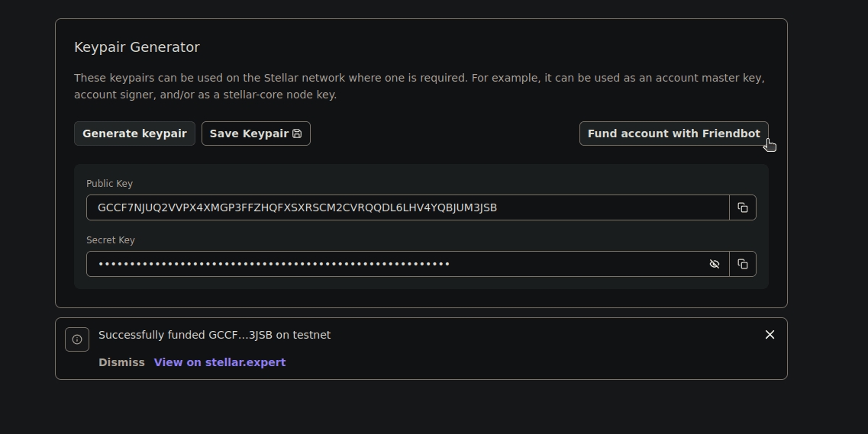Click the truncated GCCF…3JSB address in the notification
The height and width of the screenshot is (434, 868).
[240, 335]
